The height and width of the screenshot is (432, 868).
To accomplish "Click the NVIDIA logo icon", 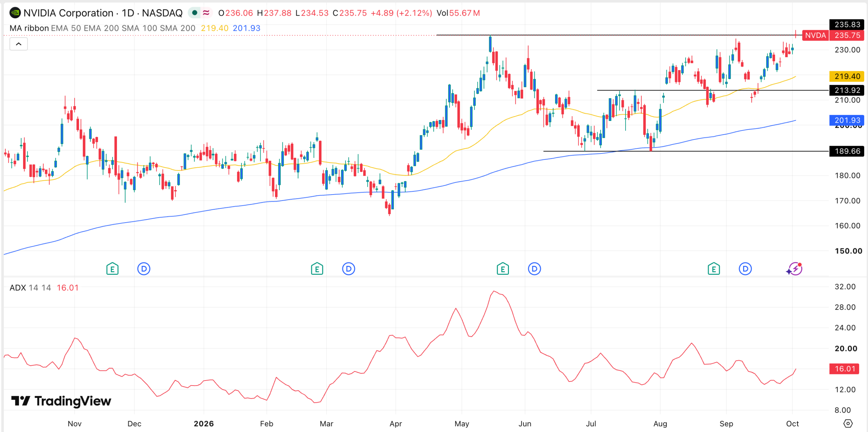I will click(15, 13).
